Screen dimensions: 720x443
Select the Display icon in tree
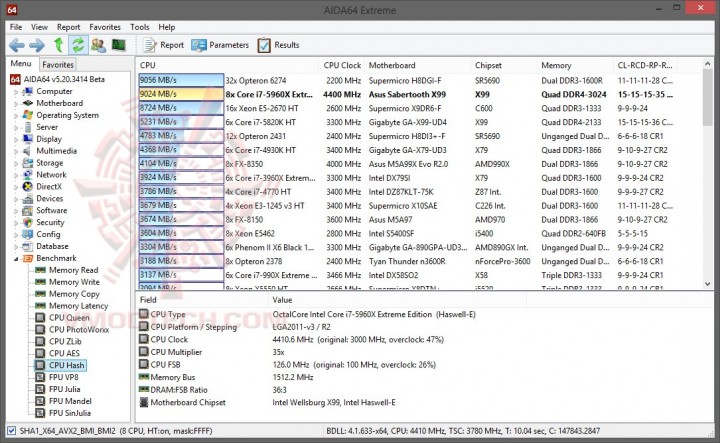click(28, 139)
